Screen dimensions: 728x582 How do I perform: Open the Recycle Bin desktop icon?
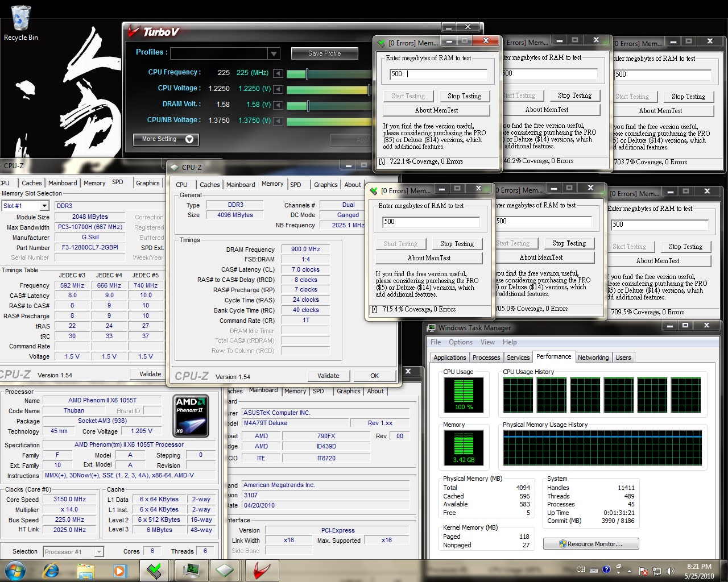coord(20,23)
